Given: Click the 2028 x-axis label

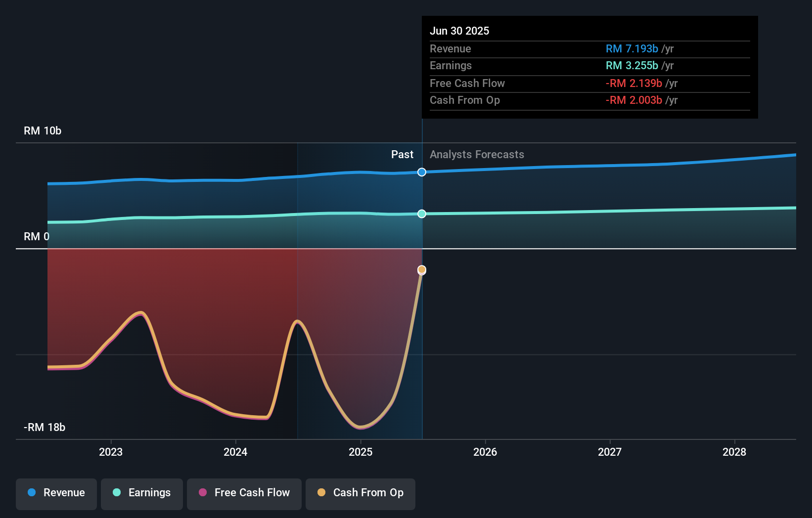Looking at the screenshot, I should point(734,452).
